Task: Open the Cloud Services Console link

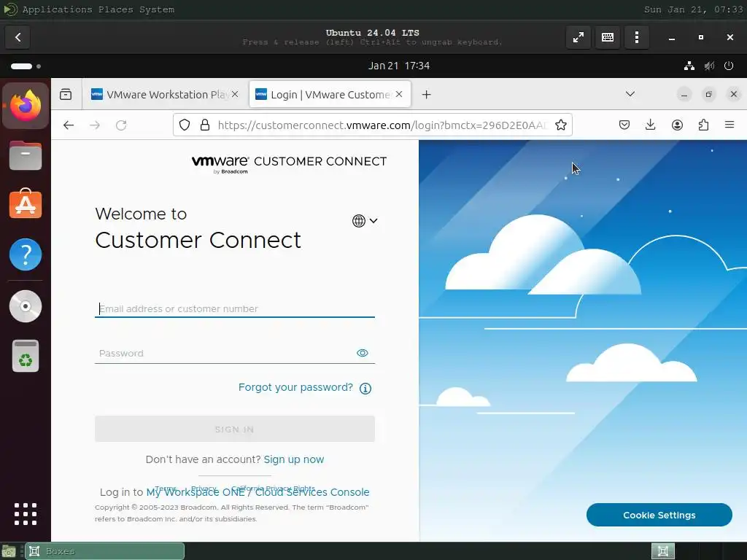Action: [x=312, y=492]
